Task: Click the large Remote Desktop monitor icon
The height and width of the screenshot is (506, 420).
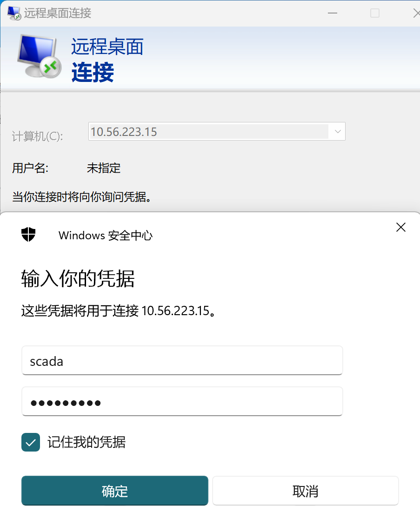Action: [39, 56]
